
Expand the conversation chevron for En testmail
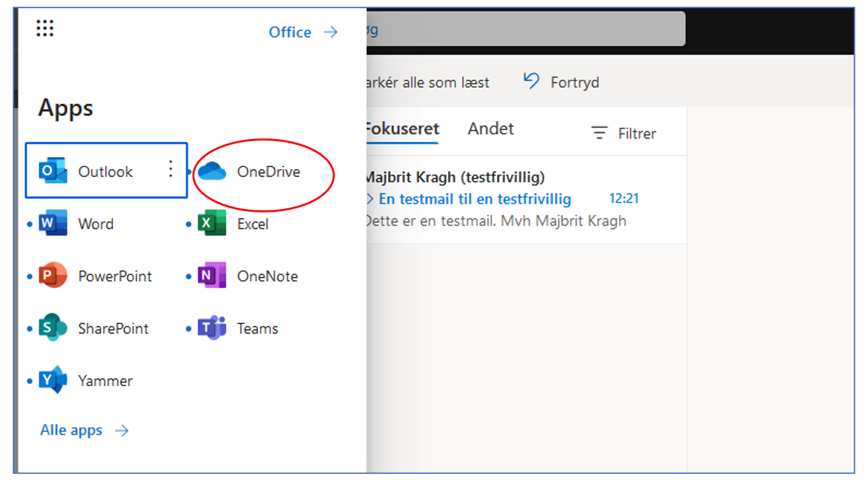coord(370,198)
